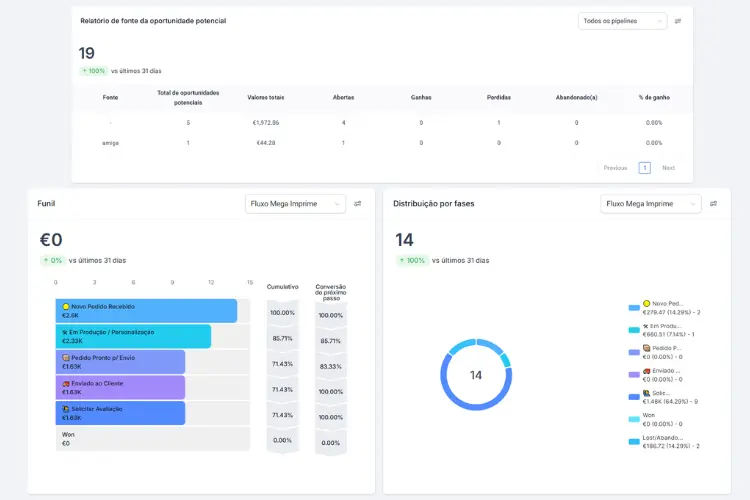750x500 pixels.
Task: Open filter settings icon in Distribuição por fases
Action: pyautogui.click(x=713, y=204)
